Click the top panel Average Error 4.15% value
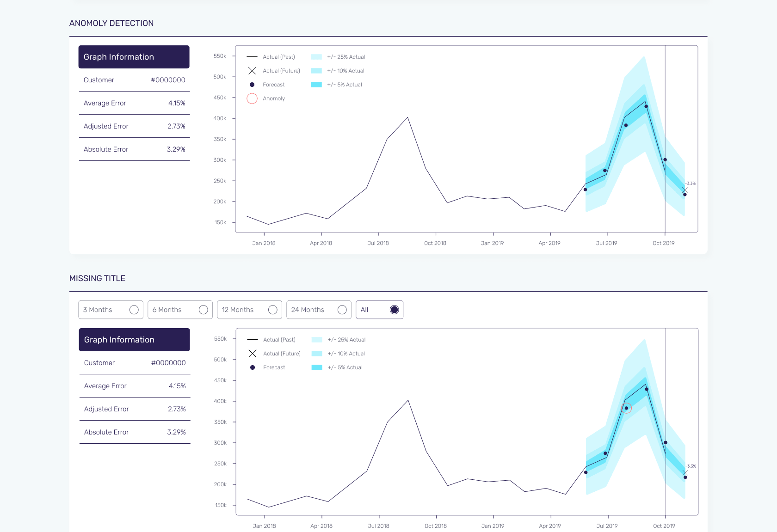This screenshot has height=532, width=777. pos(177,103)
